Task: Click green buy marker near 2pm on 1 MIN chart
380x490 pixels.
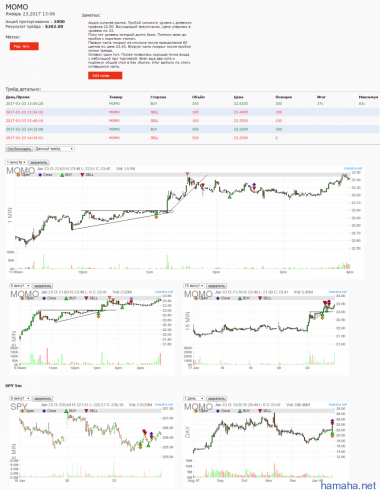Action: click(229, 197)
